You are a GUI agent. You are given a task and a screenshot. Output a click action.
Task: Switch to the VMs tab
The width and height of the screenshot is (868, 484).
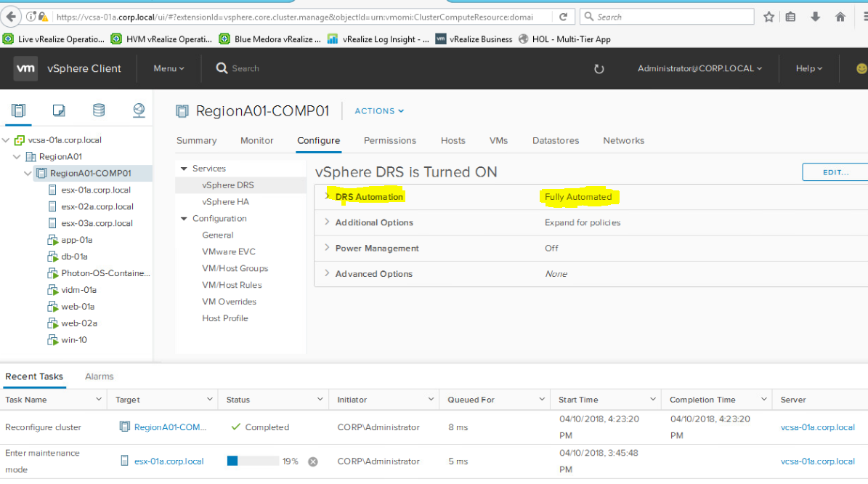[498, 141]
